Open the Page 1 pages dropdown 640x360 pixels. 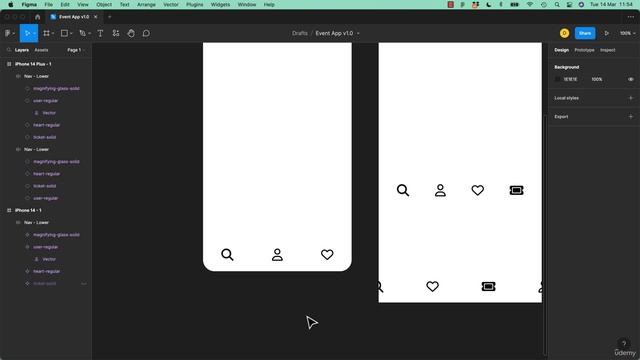click(x=76, y=50)
